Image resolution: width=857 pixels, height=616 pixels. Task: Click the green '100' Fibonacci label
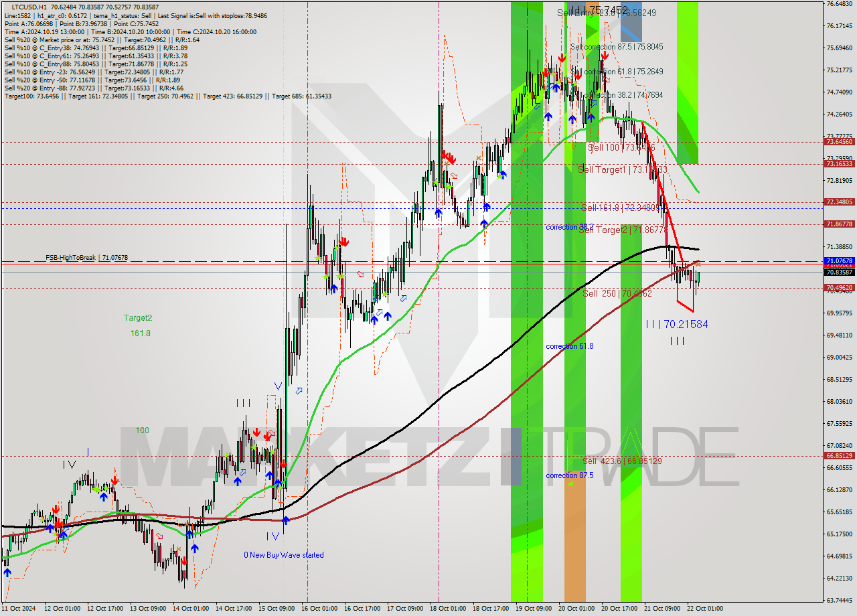coord(143,431)
